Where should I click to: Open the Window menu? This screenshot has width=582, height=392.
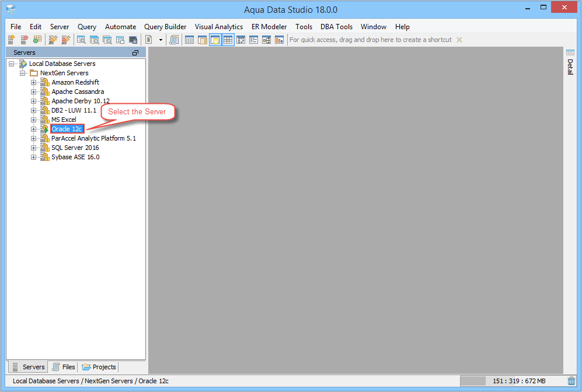click(374, 27)
